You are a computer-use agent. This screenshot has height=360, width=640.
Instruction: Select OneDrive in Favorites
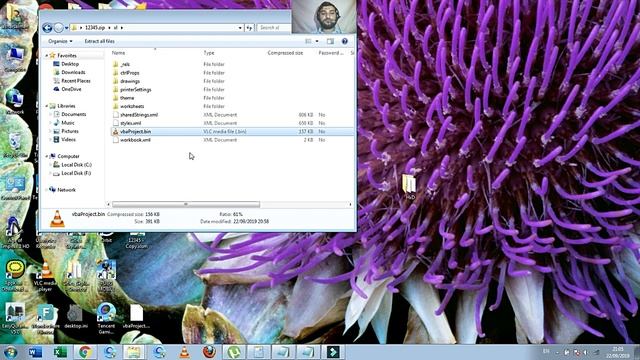(71, 89)
